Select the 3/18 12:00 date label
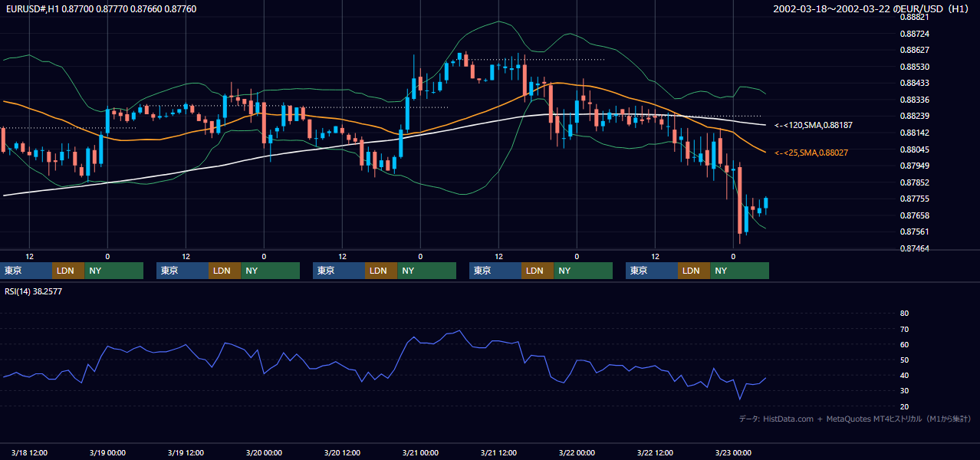 coord(30,452)
